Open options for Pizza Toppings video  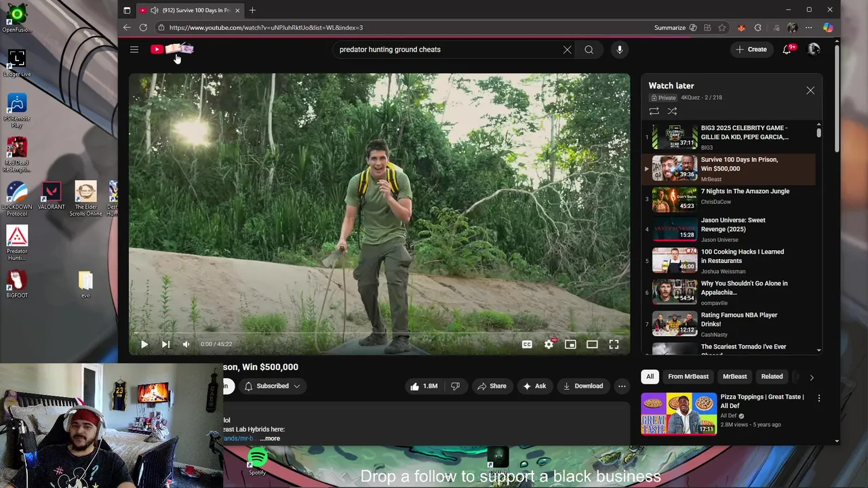click(818, 398)
